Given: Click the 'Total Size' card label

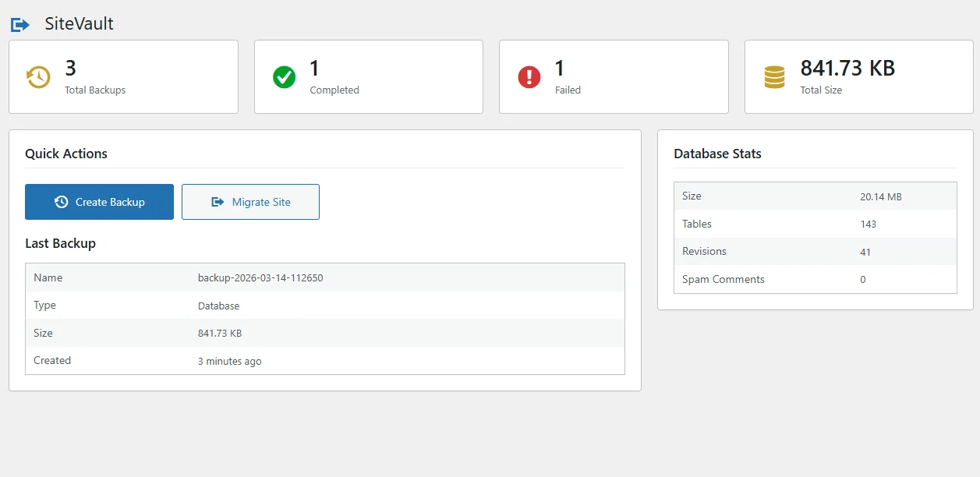Looking at the screenshot, I should [821, 90].
